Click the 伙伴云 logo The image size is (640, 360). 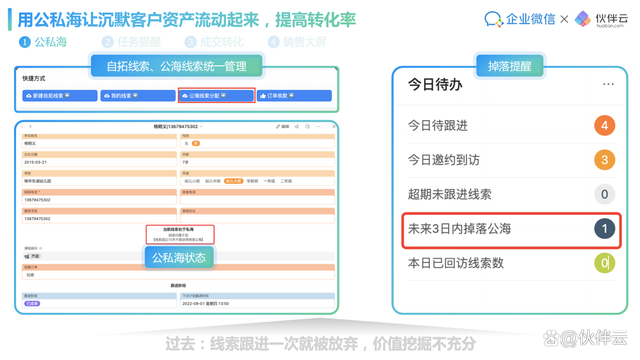(x=601, y=19)
